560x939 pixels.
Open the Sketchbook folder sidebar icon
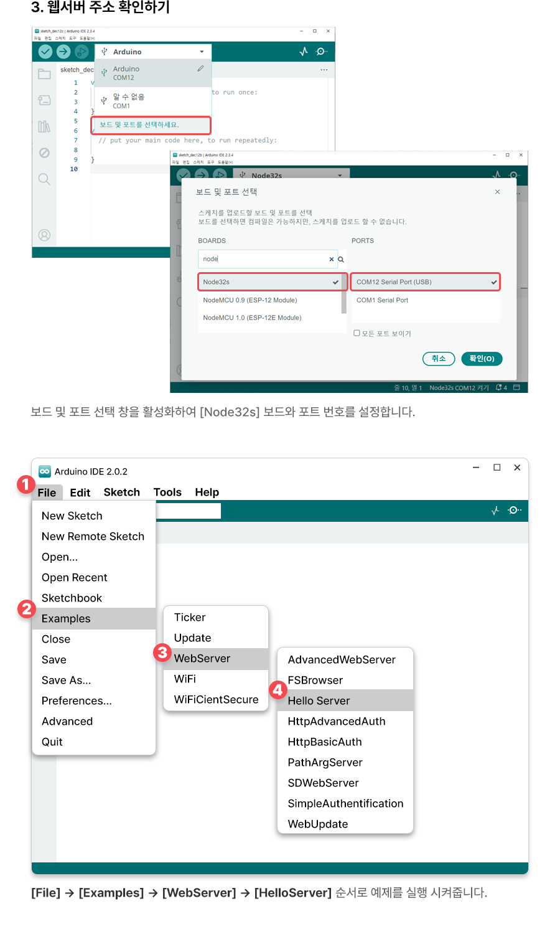pyautogui.click(x=44, y=74)
